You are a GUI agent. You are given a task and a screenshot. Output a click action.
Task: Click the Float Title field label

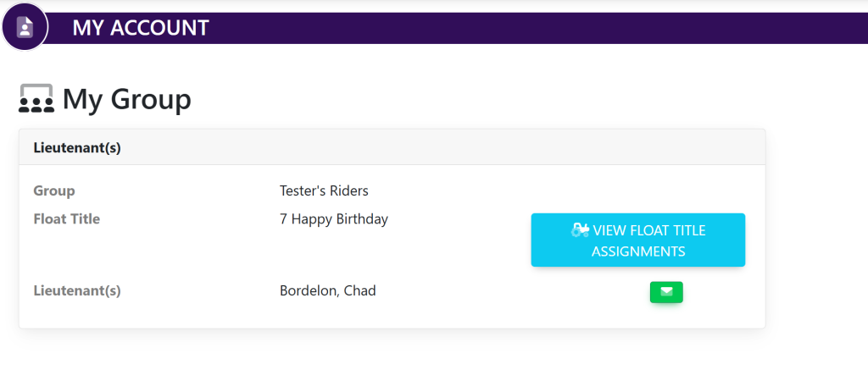pos(66,219)
